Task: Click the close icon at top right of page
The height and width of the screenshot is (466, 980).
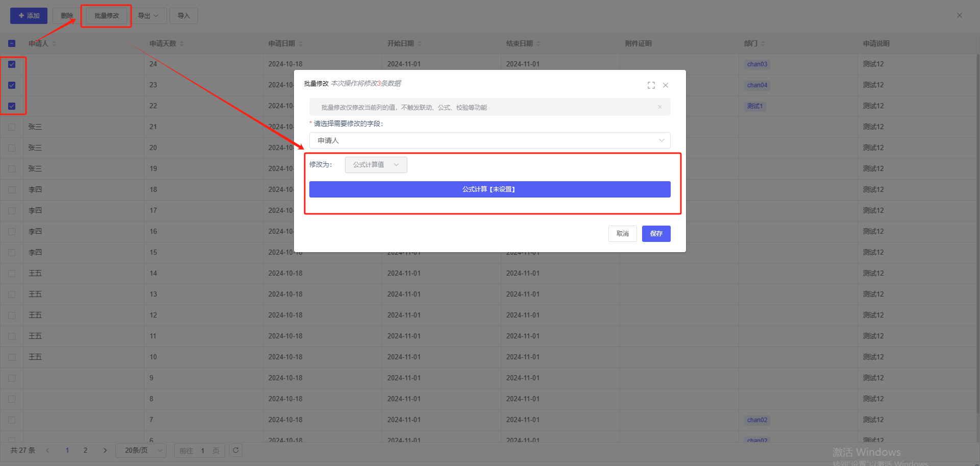Action: coord(959,15)
